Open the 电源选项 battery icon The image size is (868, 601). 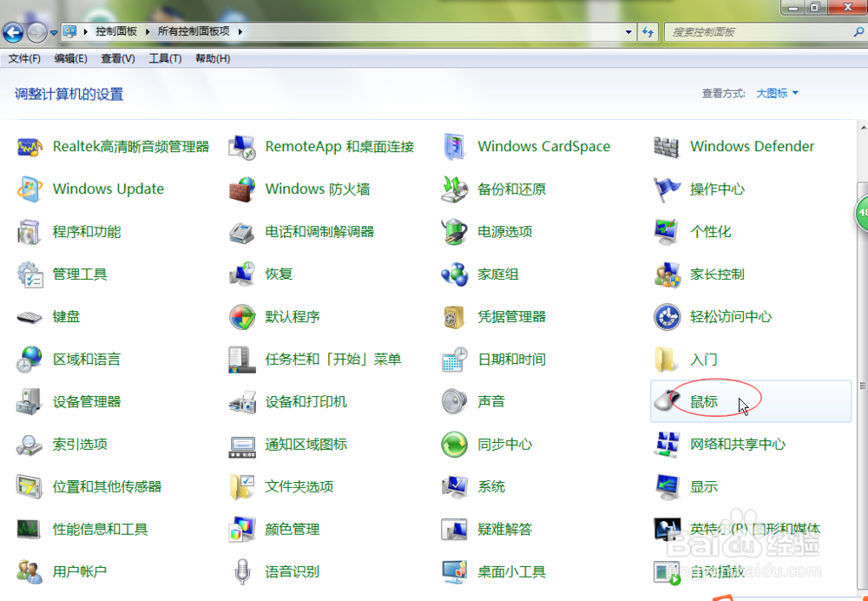click(455, 232)
